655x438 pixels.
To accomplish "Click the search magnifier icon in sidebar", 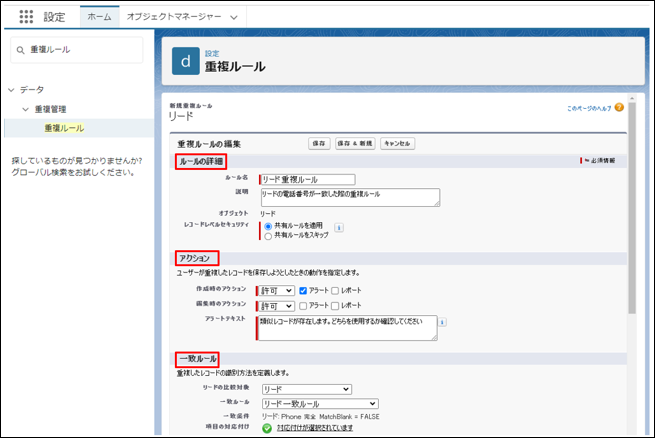I will 20,50.
